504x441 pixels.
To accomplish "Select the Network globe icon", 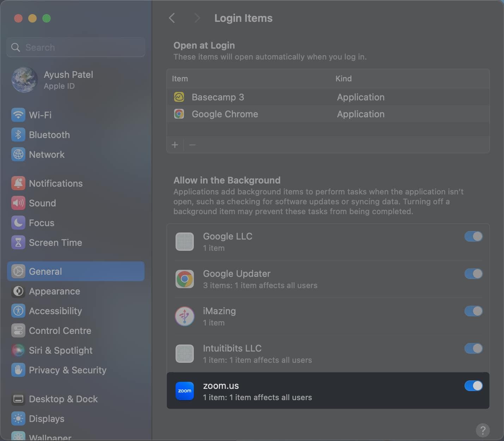I will [x=18, y=154].
